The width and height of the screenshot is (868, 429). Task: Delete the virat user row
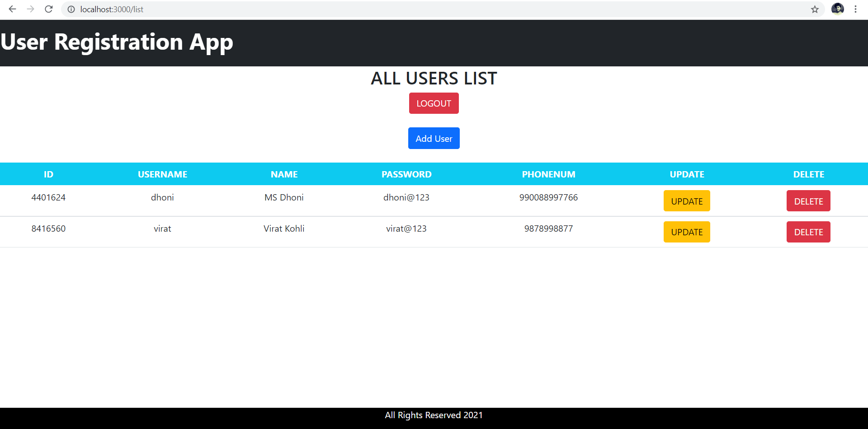coord(808,232)
